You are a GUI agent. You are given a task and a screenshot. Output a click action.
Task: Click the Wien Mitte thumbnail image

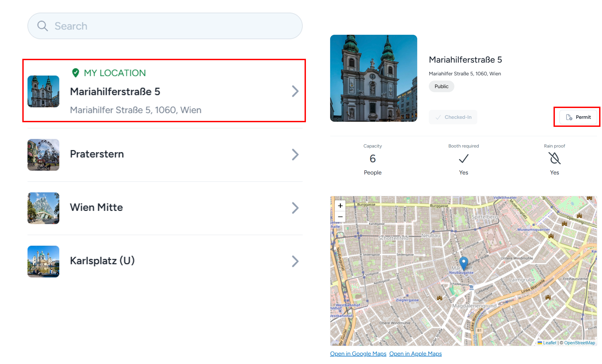click(x=43, y=208)
